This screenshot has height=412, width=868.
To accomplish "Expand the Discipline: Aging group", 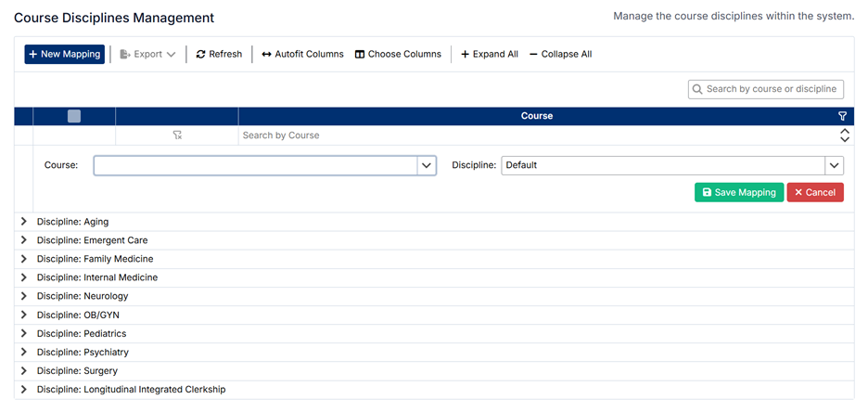I will (x=24, y=222).
